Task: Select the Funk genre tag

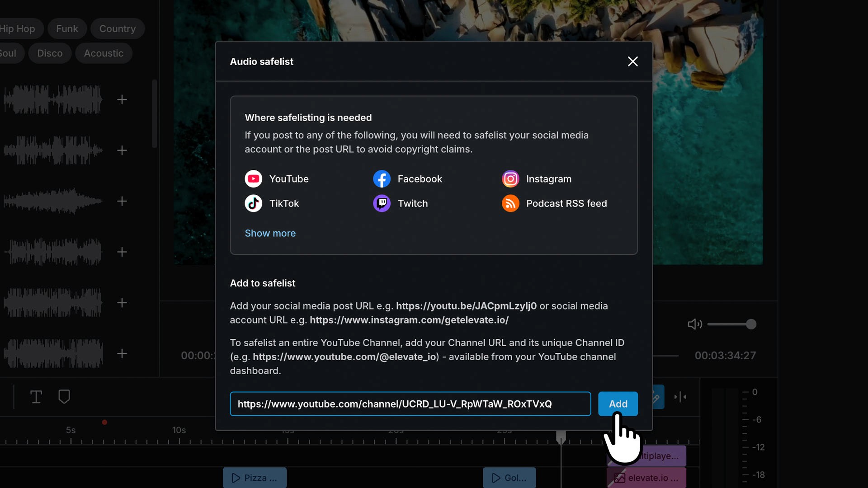Action: 67,28
